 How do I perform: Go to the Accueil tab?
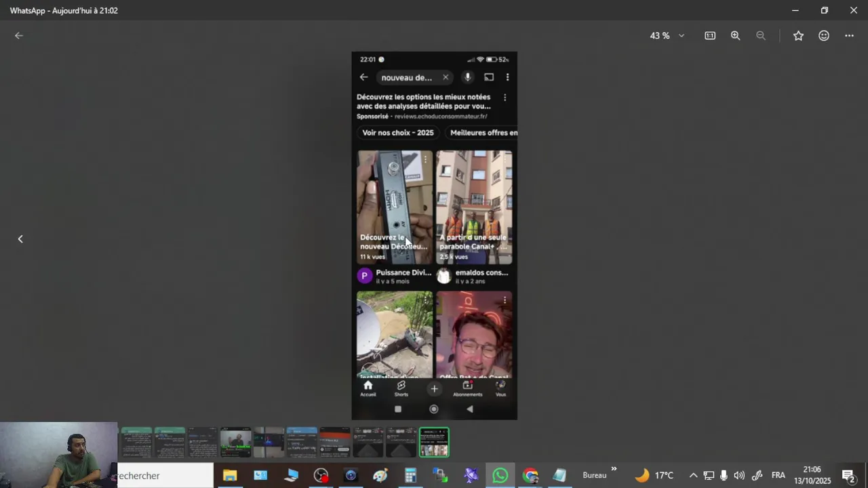click(368, 388)
